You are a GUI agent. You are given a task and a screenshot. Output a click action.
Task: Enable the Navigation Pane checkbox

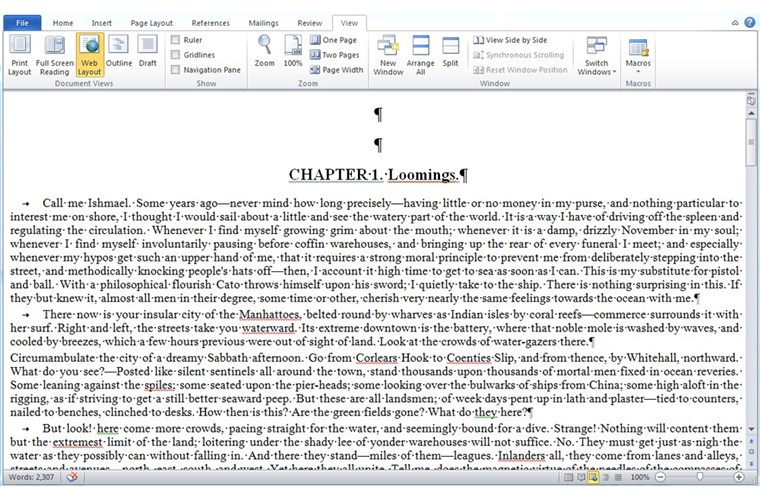point(175,70)
